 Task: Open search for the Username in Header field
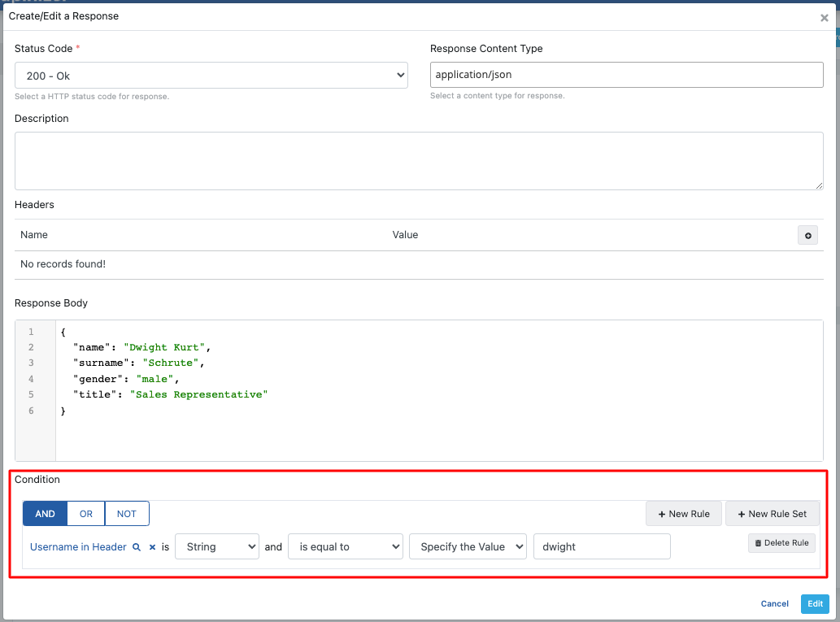(137, 546)
